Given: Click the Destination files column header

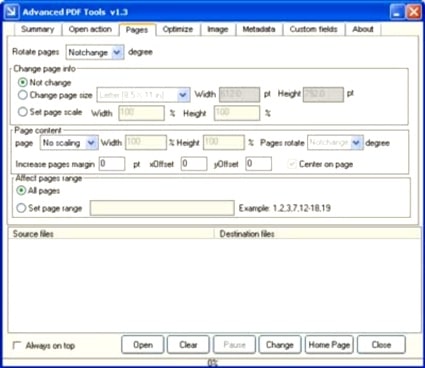Looking at the screenshot, I should [317, 234].
